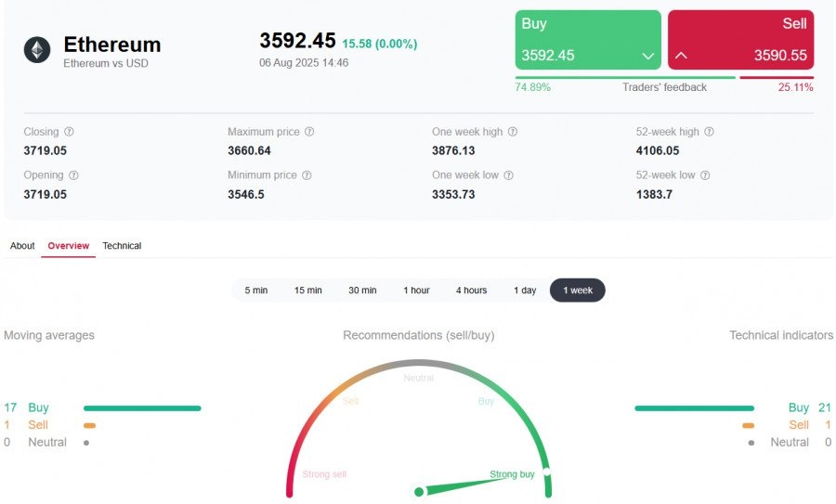Viewport: 836px width, 504px height.
Task: Click the current price 3592.45 heading
Action: [297, 41]
